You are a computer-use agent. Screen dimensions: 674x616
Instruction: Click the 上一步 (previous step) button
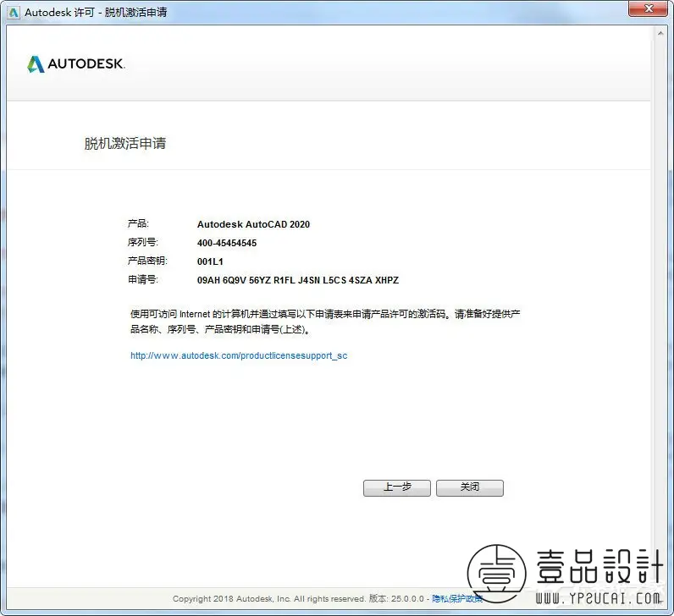tap(397, 488)
